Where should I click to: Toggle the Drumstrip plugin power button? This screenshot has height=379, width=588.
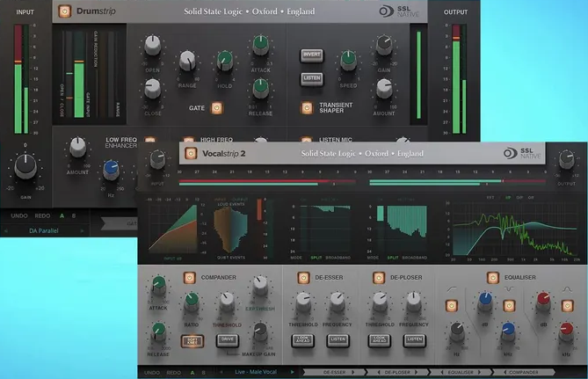[x=64, y=12]
